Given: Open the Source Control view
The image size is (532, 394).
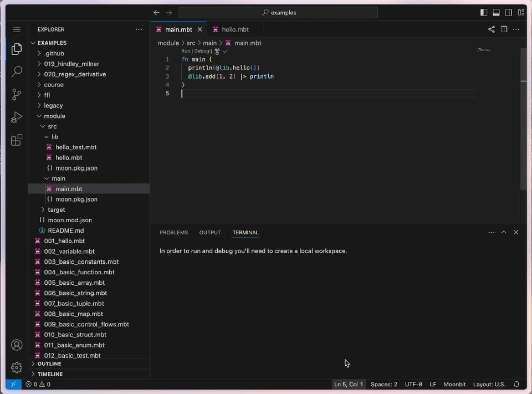Looking at the screenshot, I should (16, 95).
